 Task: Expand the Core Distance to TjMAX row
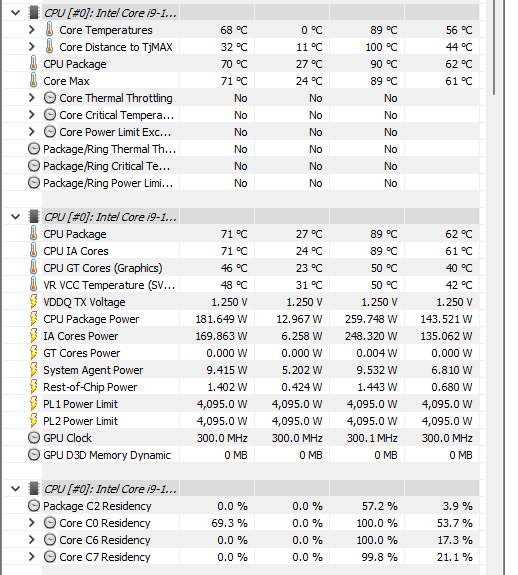pyautogui.click(x=32, y=47)
